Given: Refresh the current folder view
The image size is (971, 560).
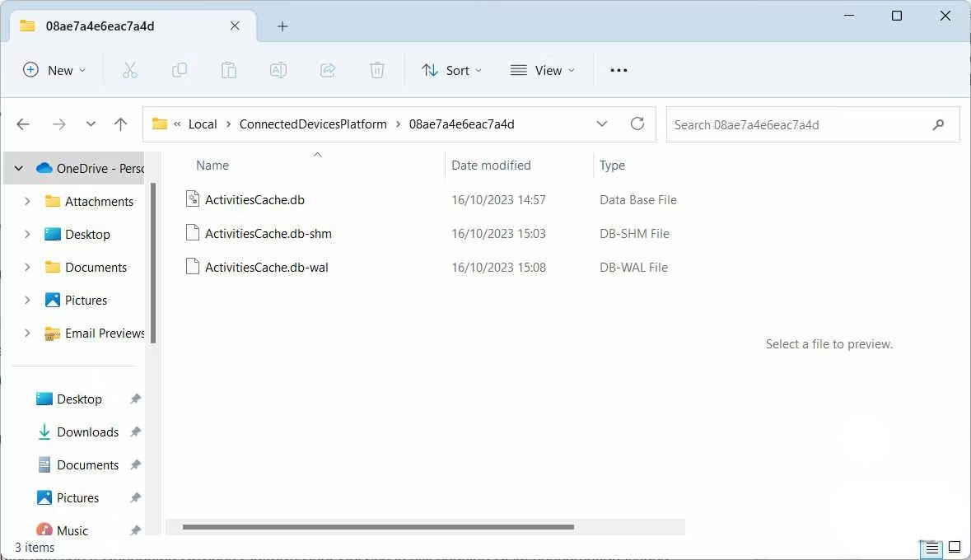Looking at the screenshot, I should pos(637,124).
